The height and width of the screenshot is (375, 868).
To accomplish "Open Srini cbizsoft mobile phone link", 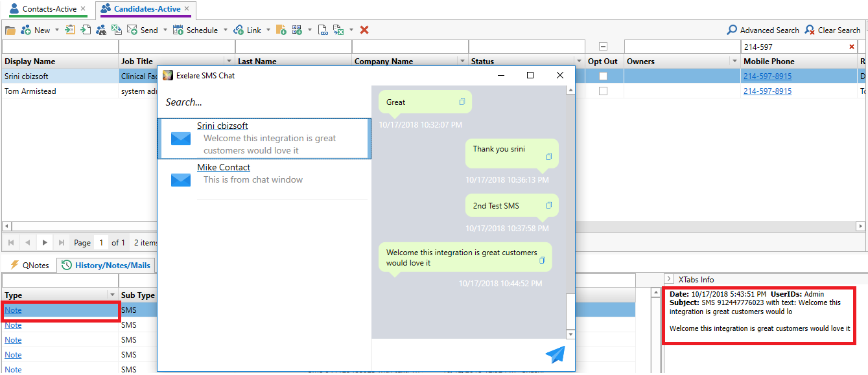I will tap(768, 76).
